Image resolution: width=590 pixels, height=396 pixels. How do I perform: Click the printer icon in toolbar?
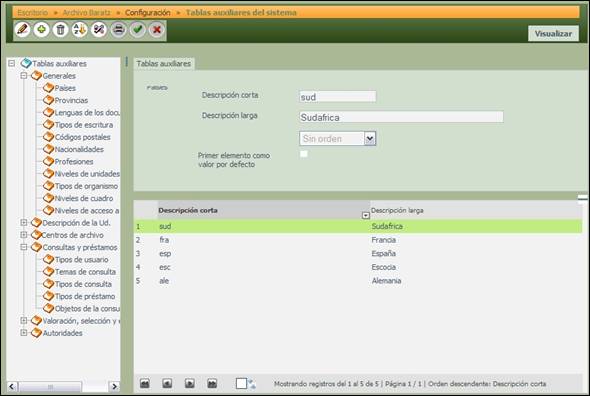coord(119,29)
